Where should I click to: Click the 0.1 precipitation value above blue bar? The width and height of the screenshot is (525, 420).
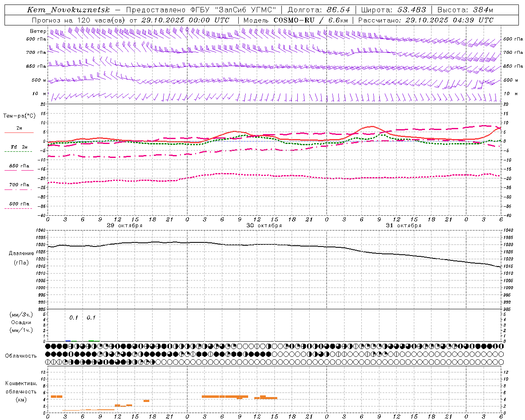click(x=73, y=317)
